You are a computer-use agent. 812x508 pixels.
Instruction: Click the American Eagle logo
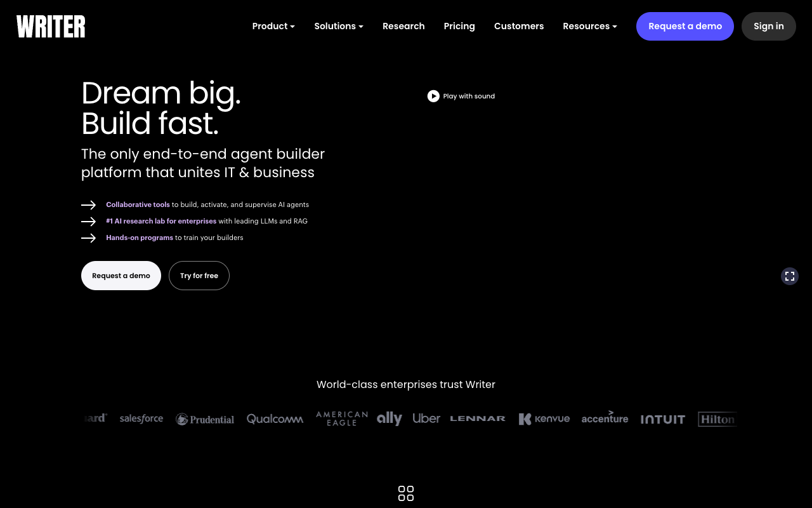click(x=342, y=418)
